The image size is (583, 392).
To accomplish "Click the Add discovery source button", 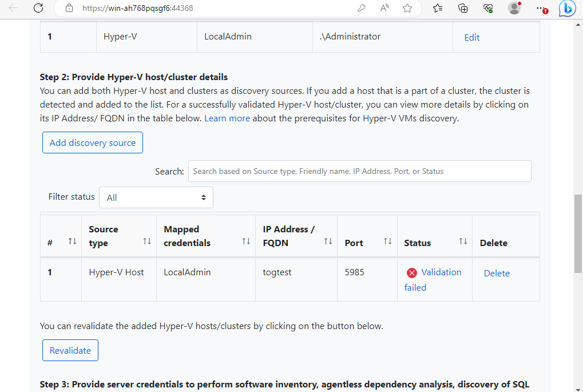I will [x=93, y=142].
